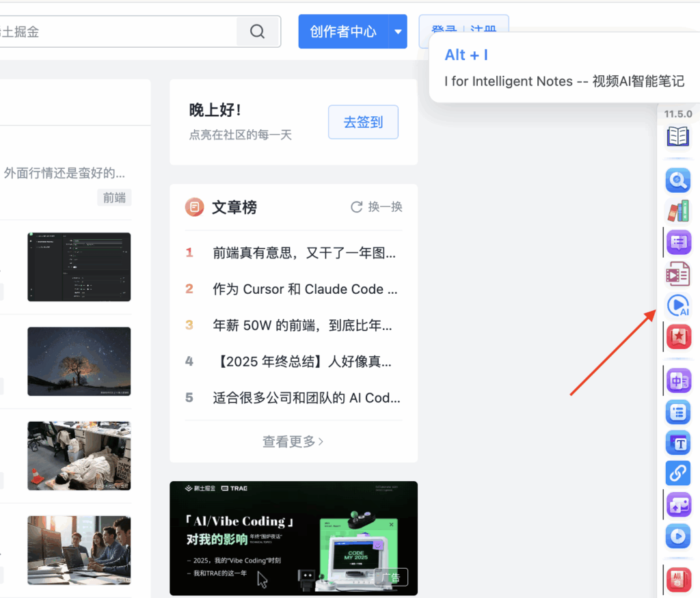Click the red star bookmark sidebar icon
The width and height of the screenshot is (700, 598).
pyautogui.click(x=678, y=337)
